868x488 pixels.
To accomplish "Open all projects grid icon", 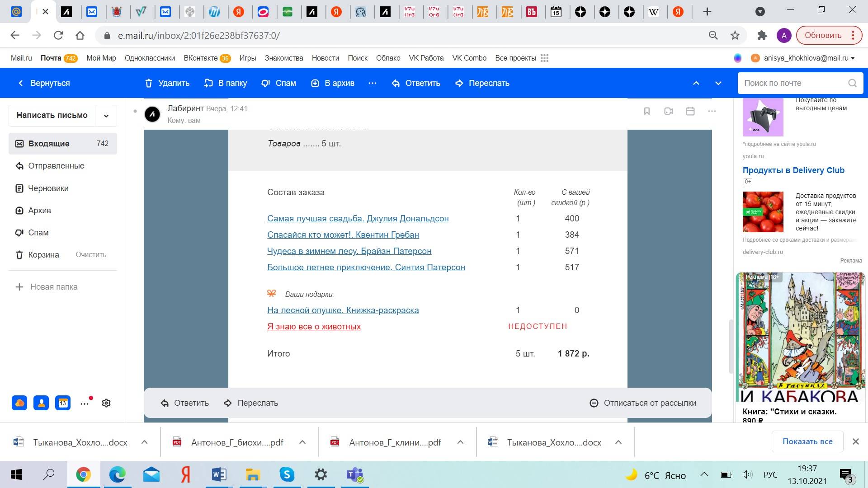I will pos(545,58).
